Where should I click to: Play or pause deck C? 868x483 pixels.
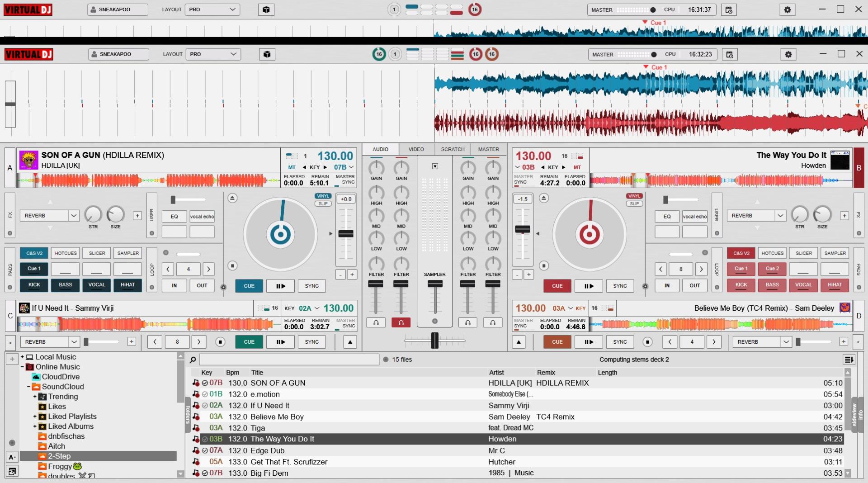point(280,342)
